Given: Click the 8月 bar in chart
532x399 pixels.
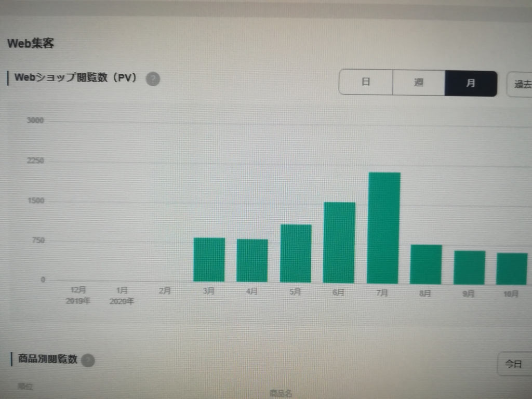Looking at the screenshot, I should (x=426, y=264).
